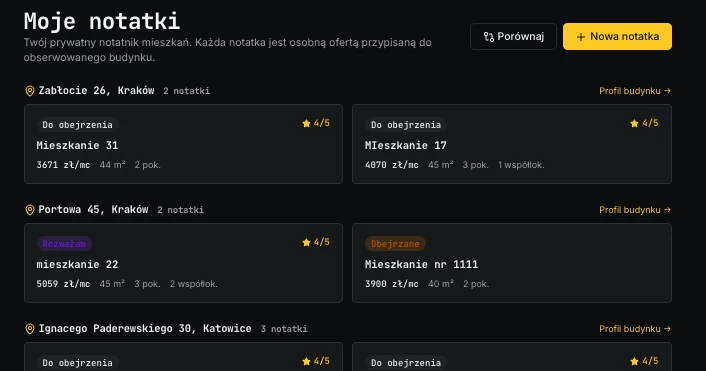Image resolution: width=706 pixels, height=371 pixels.
Task: Click the star rating on Mieszkanie 31 card
Action: pyautogui.click(x=316, y=123)
